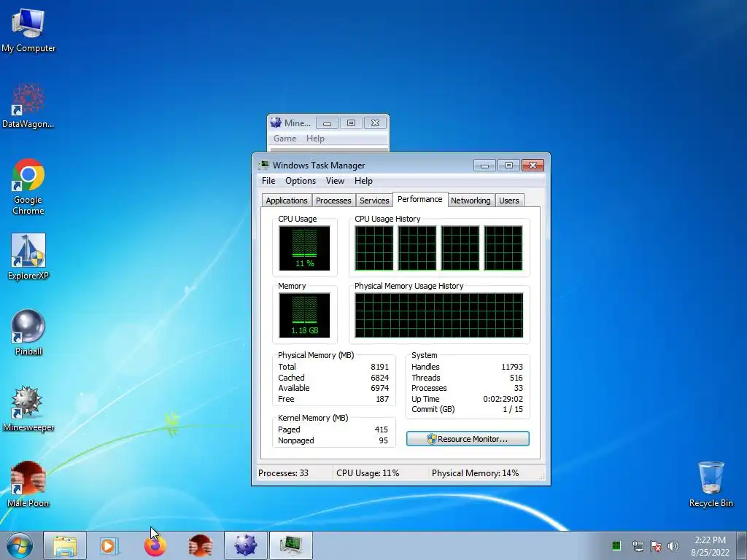The height and width of the screenshot is (560, 747).
Task: Click the Processes: 33 status bar entry
Action: pos(283,472)
